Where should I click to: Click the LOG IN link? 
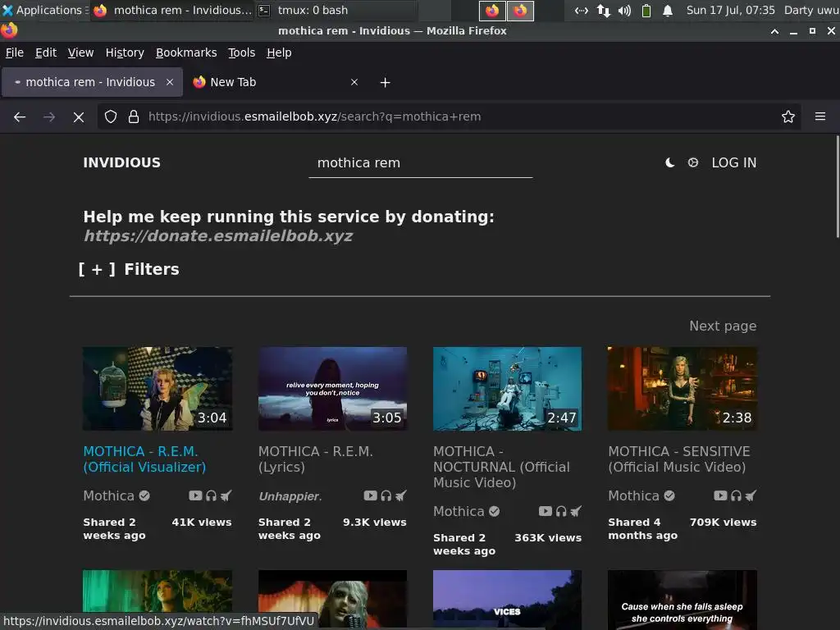pos(733,163)
